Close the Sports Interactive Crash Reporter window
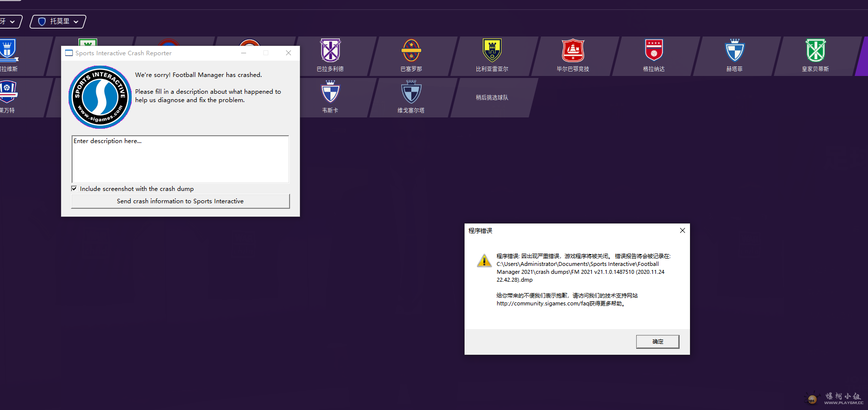 click(x=289, y=53)
